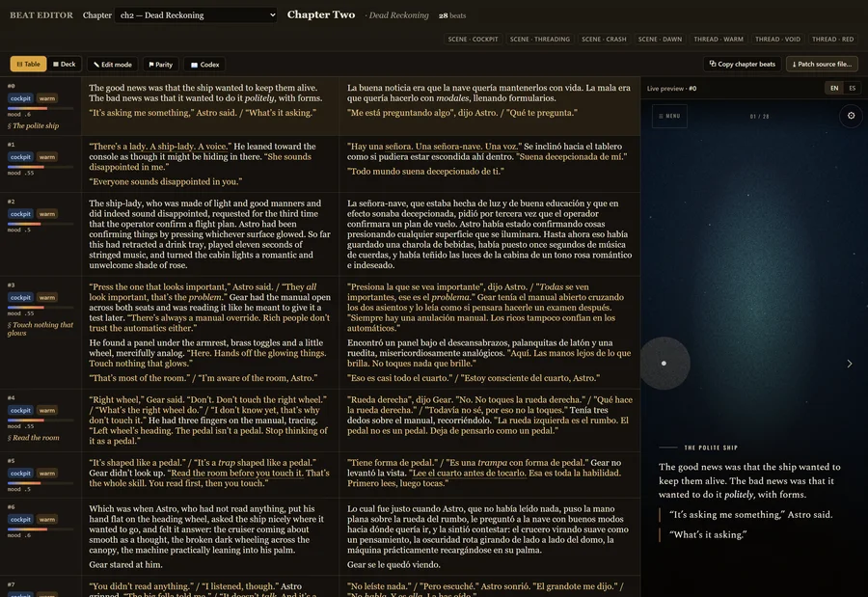
Task: Switch to Deck view
Action: click(x=65, y=65)
